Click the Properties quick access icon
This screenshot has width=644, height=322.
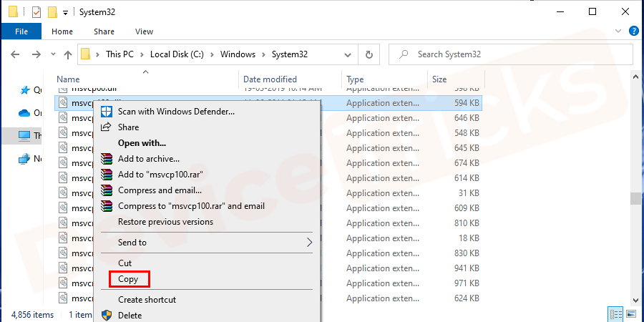point(36,12)
